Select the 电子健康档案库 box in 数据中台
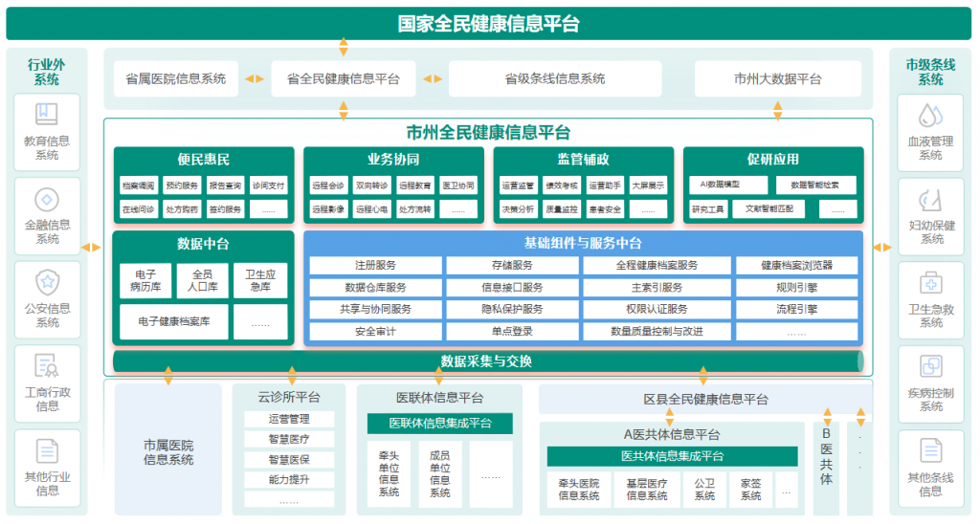This screenshot has height=524, width=980. [173, 322]
